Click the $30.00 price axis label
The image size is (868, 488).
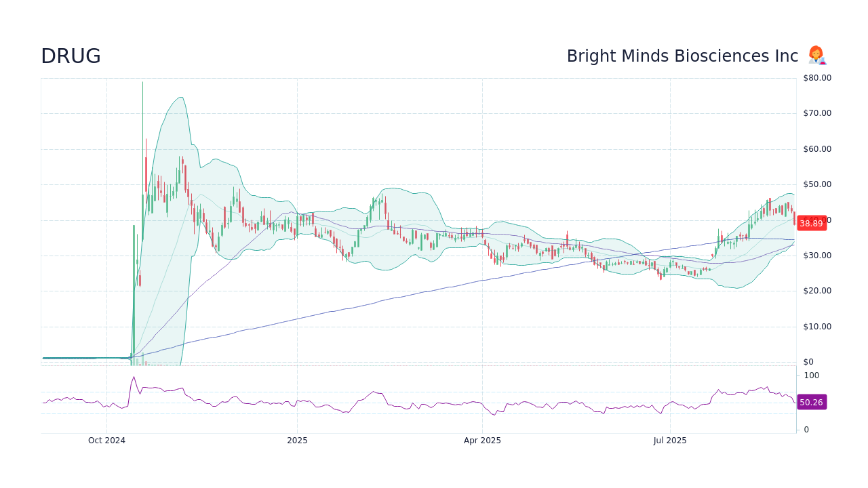tap(817, 256)
